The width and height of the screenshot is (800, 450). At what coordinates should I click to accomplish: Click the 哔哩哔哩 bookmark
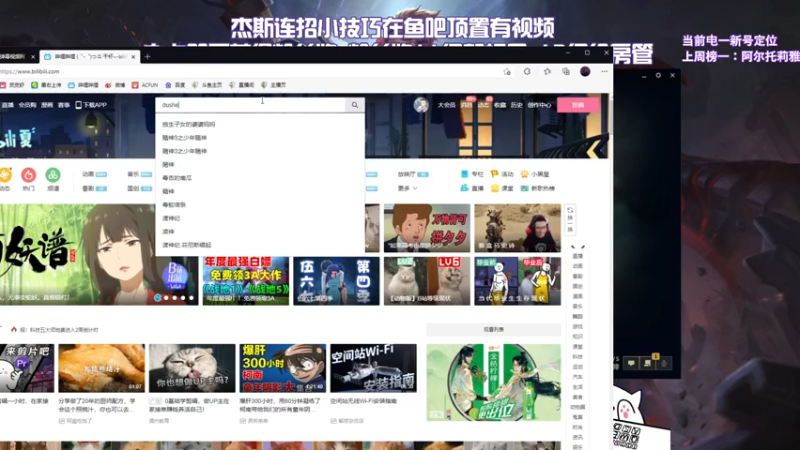point(83,85)
